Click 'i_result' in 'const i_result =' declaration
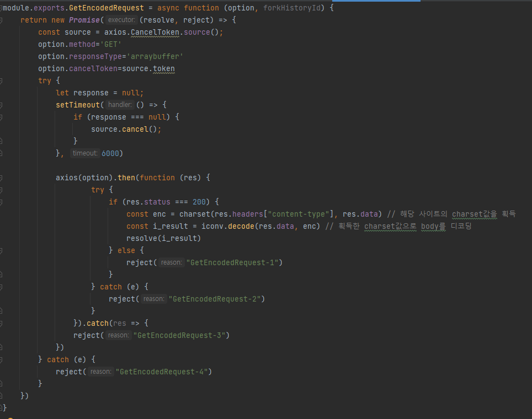The height and width of the screenshot is (419, 532). pyautogui.click(x=171, y=226)
